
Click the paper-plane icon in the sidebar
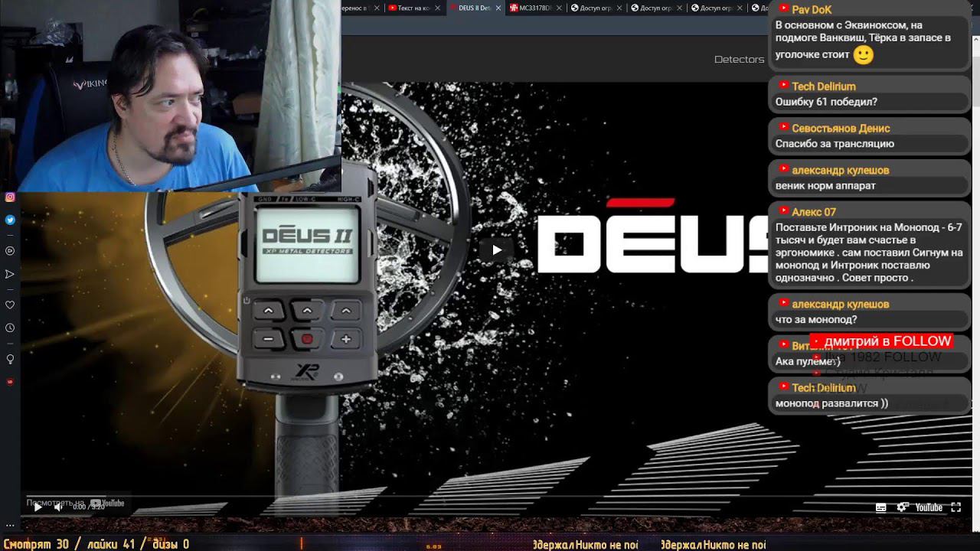(10, 274)
